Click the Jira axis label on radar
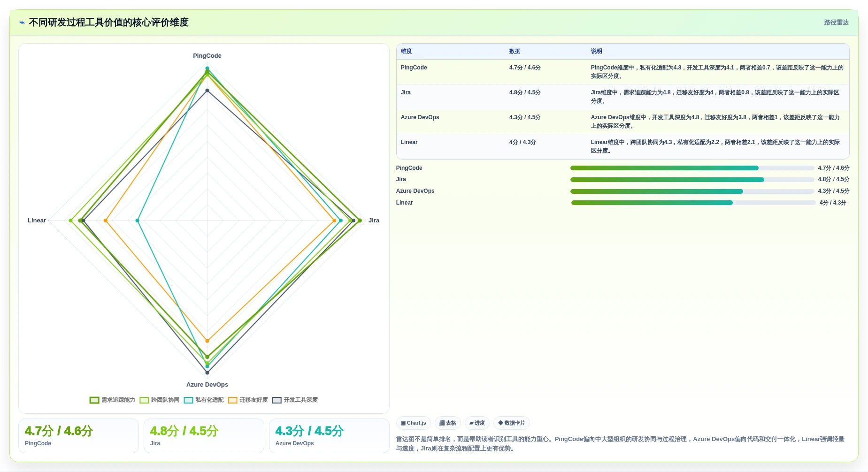 point(374,221)
